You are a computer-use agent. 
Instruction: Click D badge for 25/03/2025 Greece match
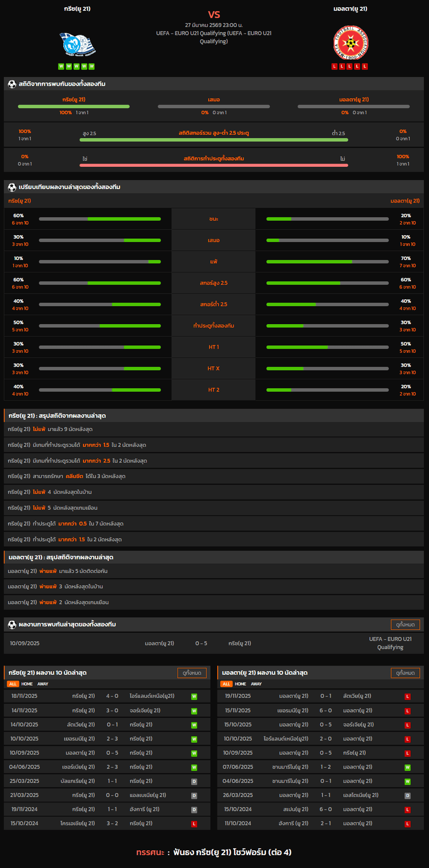194,782
